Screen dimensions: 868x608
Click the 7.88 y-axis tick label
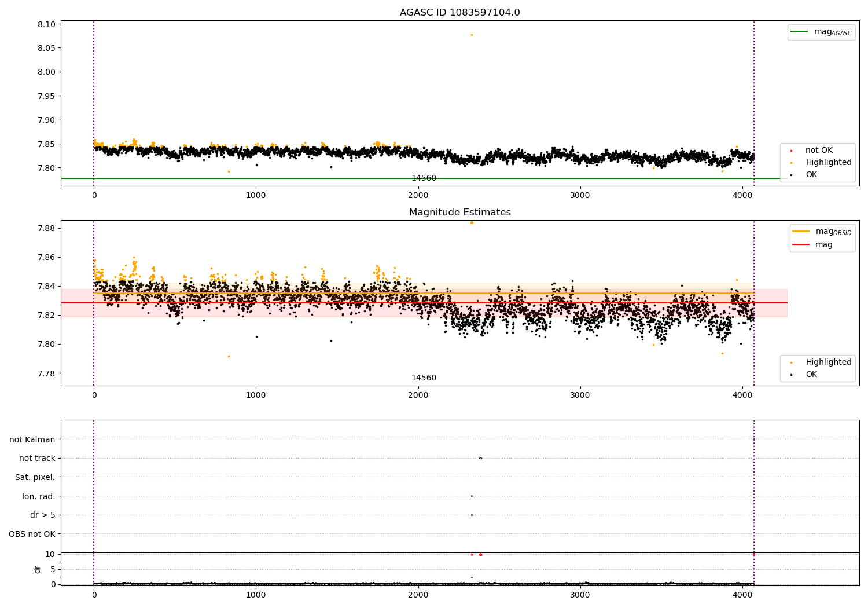[x=47, y=228]
